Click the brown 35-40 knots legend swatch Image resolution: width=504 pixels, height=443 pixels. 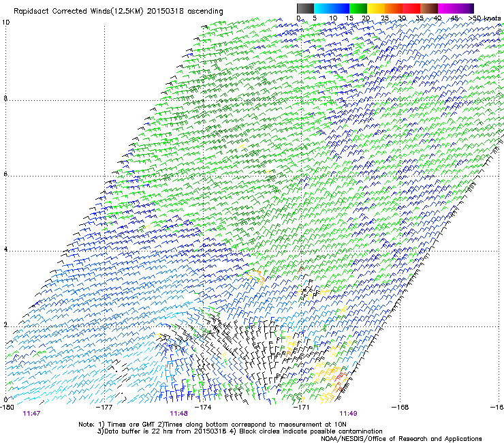tap(429, 8)
